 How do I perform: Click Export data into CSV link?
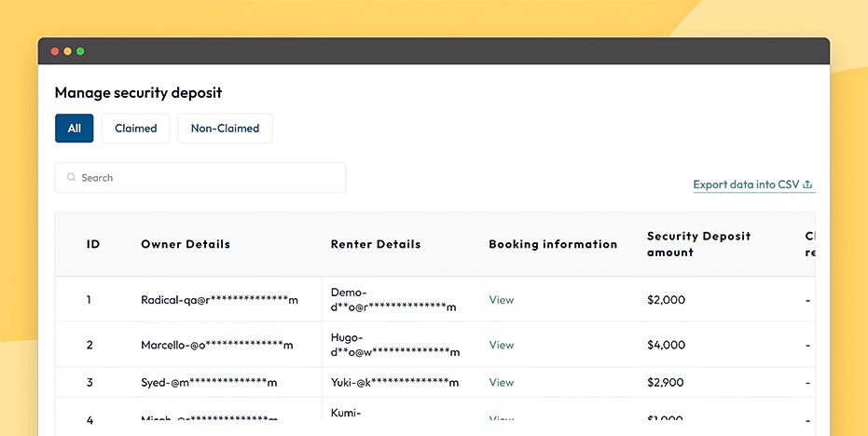(754, 184)
